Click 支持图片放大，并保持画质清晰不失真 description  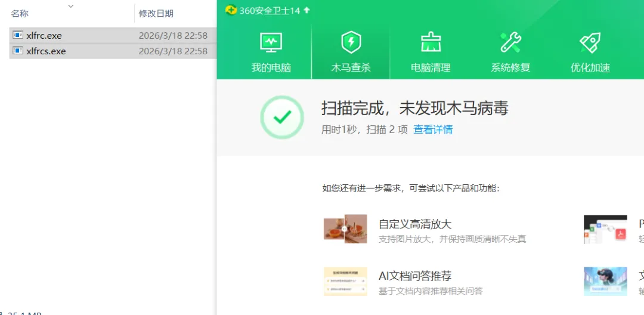click(452, 239)
